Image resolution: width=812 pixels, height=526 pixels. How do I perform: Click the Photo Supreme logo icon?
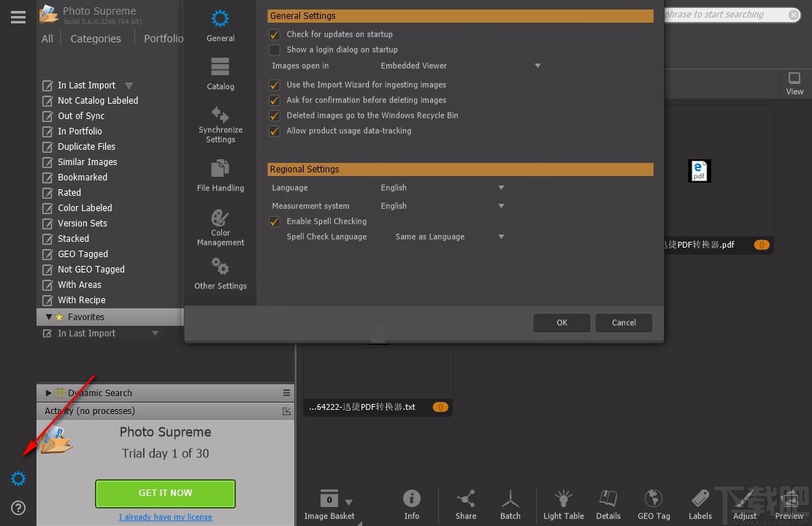point(49,14)
